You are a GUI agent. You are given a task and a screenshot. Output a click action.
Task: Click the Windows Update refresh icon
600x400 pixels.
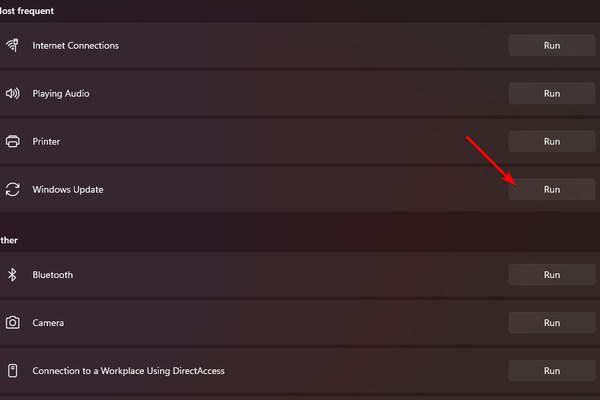coord(12,189)
